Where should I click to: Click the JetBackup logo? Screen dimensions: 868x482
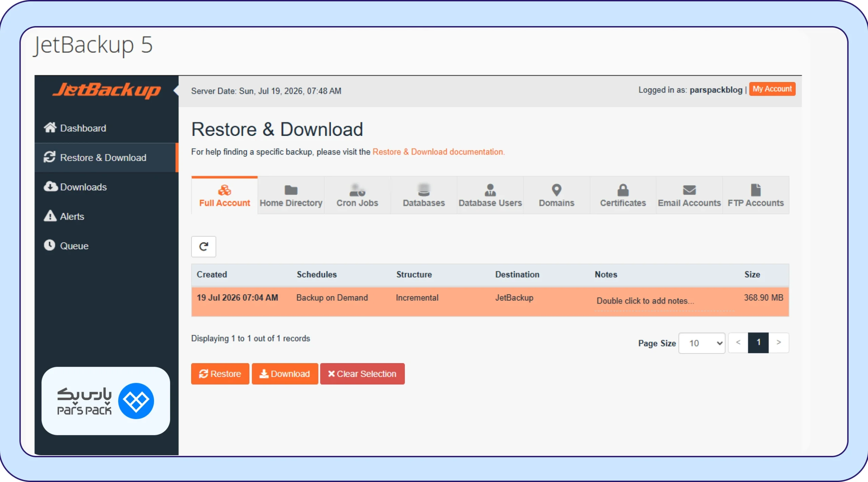tap(107, 90)
